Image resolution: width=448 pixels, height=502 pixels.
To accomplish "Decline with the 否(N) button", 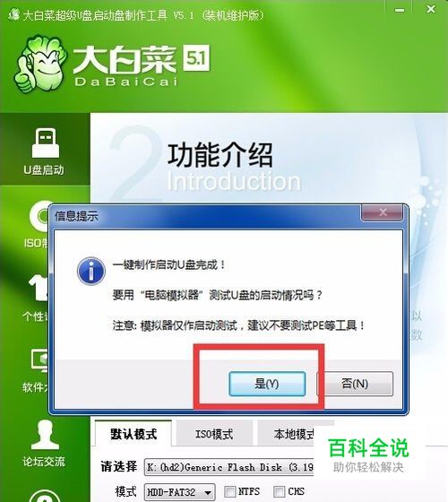I will tap(355, 384).
